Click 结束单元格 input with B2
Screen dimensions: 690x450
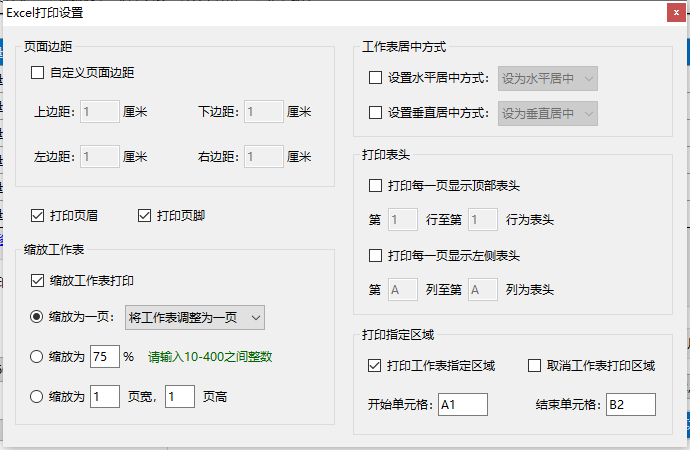631,404
